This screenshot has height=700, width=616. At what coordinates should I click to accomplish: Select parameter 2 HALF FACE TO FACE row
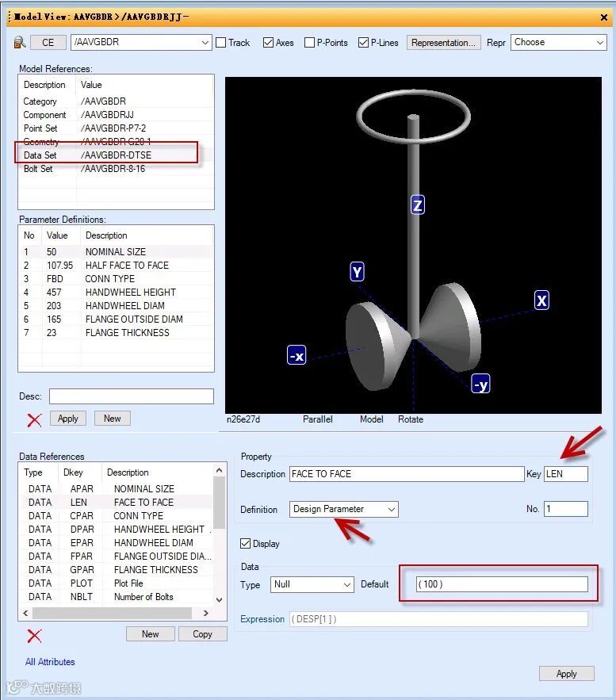point(116,266)
